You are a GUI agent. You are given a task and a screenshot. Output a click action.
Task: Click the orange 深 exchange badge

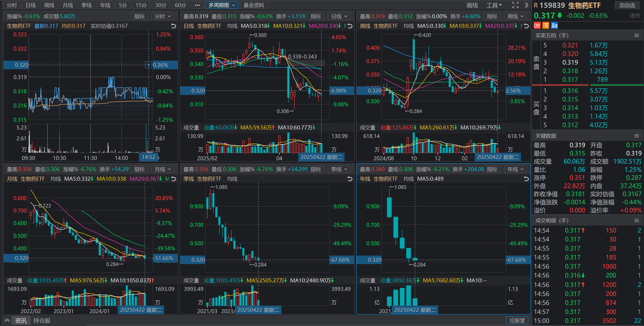(x=546, y=26)
